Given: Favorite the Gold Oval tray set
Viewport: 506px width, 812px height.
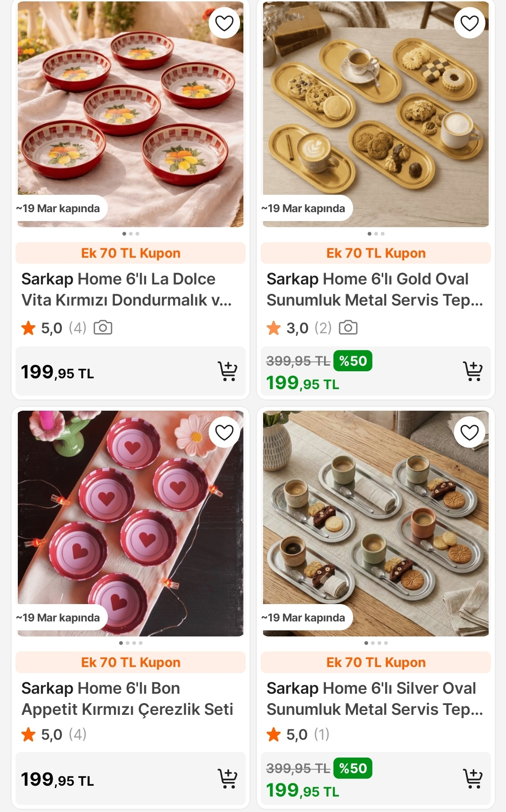Looking at the screenshot, I should 469,23.
